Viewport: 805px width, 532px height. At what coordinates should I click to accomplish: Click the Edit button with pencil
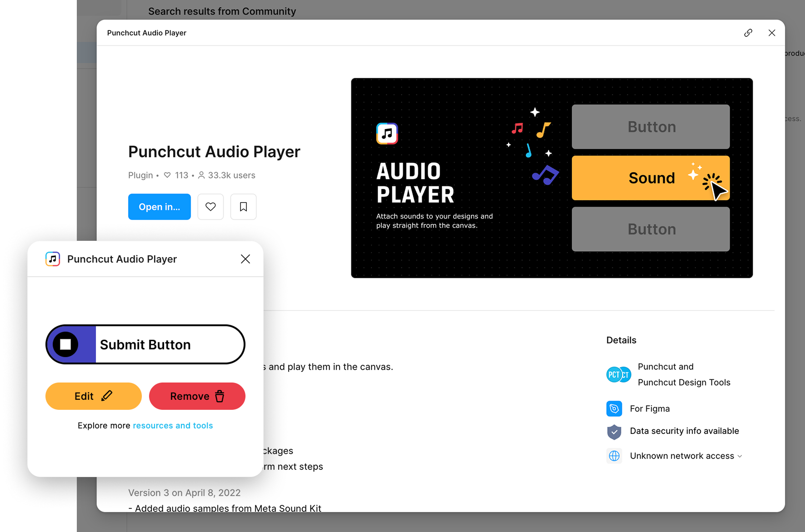tap(93, 396)
